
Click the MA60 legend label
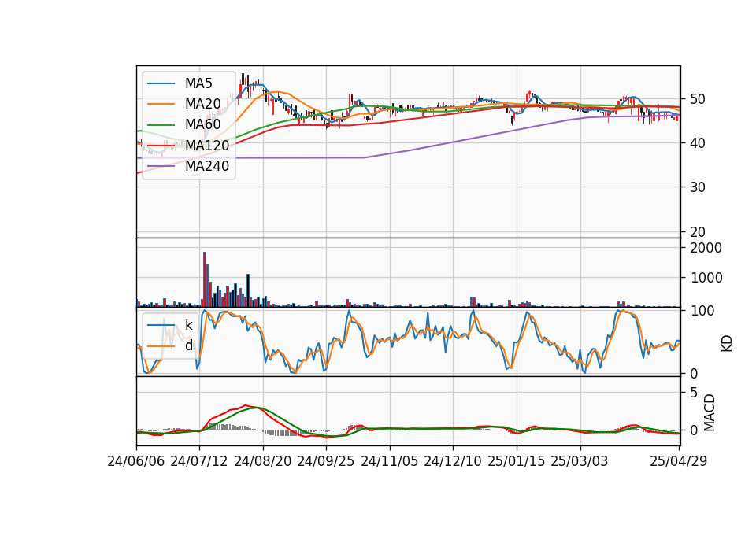[x=202, y=124]
